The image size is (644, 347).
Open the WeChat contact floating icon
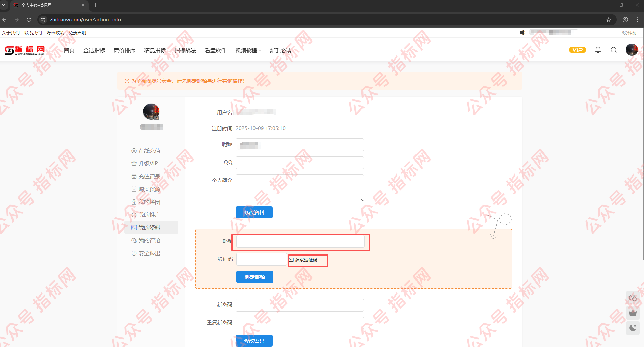click(633, 298)
